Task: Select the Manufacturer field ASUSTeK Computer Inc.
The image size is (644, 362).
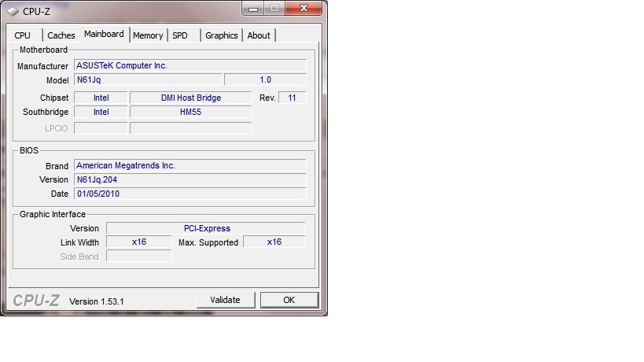Action: coord(190,65)
